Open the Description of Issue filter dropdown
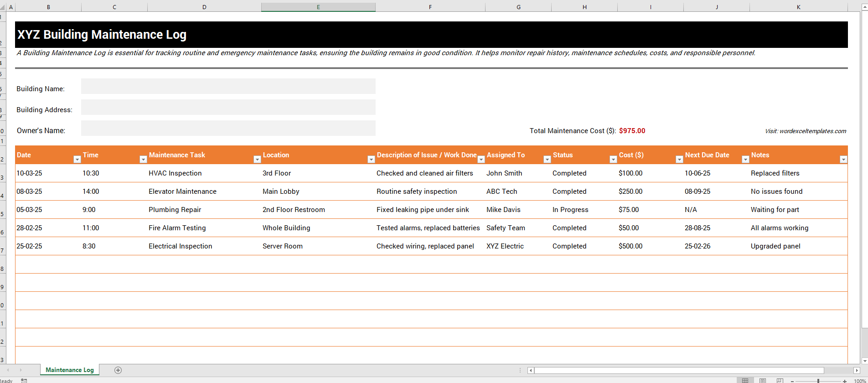868x383 pixels. coord(481,159)
